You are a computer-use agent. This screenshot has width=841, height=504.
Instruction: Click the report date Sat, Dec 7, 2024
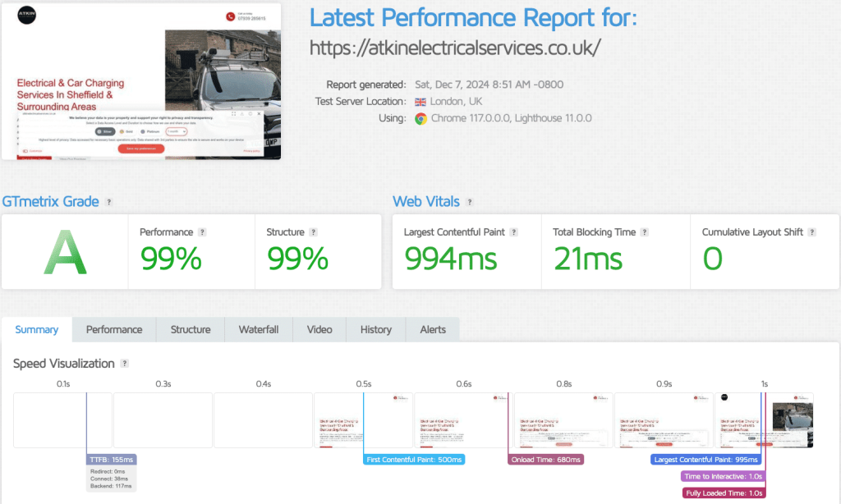coord(489,85)
